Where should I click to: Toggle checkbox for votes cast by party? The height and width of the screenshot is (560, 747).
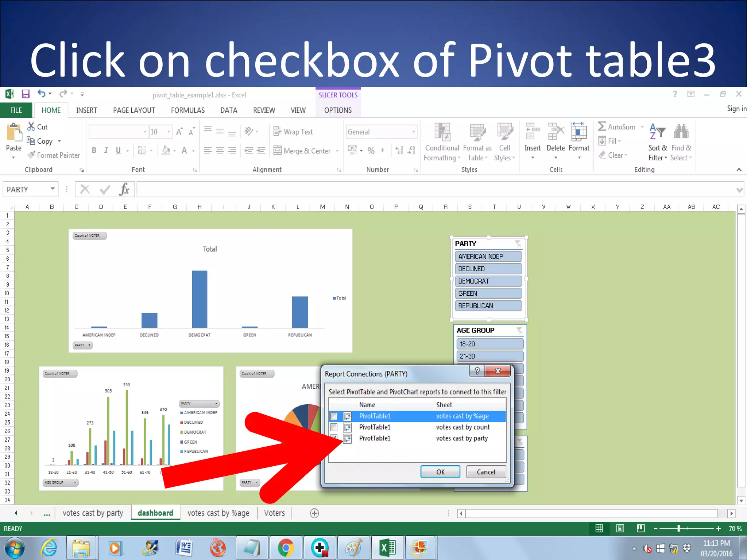(334, 438)
